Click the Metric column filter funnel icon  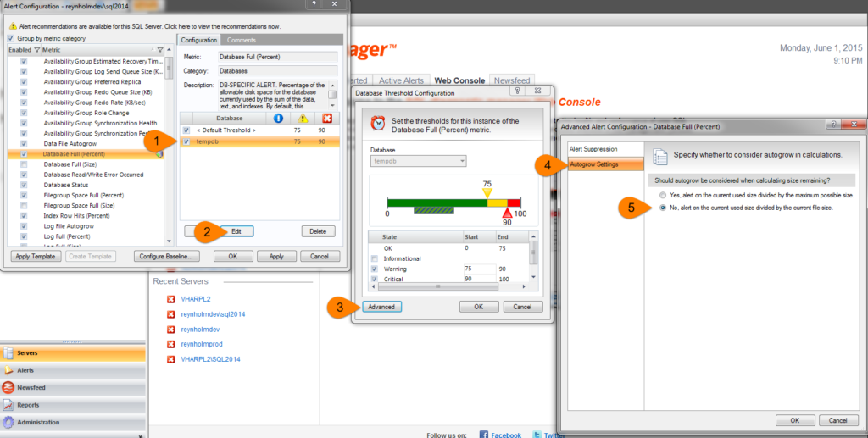[160, 50]
